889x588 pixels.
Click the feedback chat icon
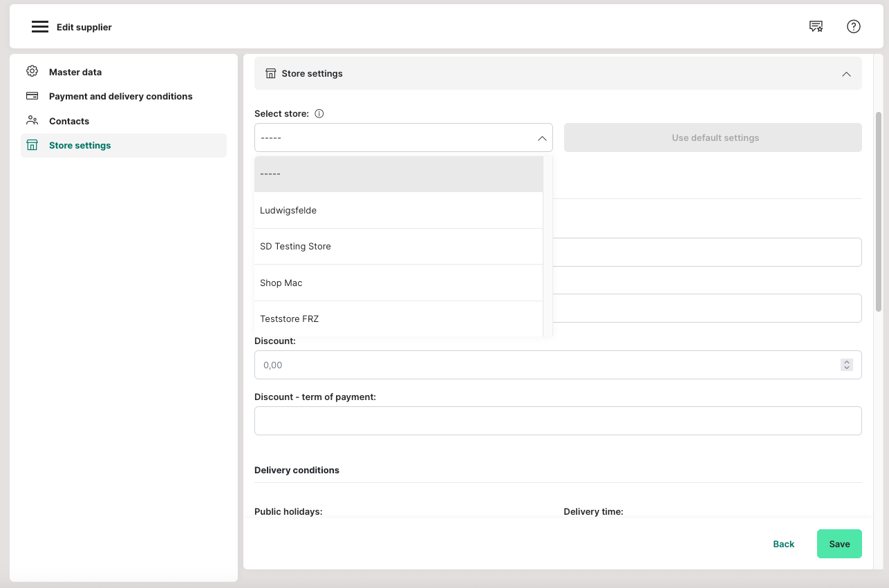pos(816,27)
